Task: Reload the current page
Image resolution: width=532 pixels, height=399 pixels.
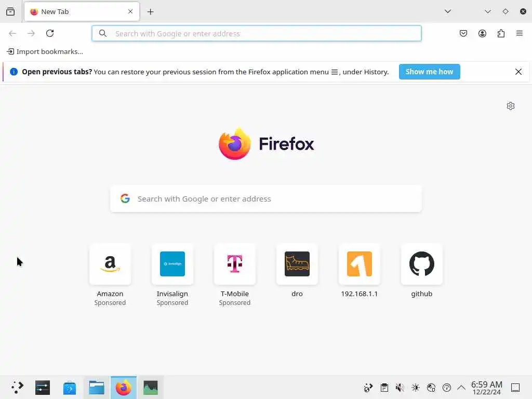Action: pos(50,33)
